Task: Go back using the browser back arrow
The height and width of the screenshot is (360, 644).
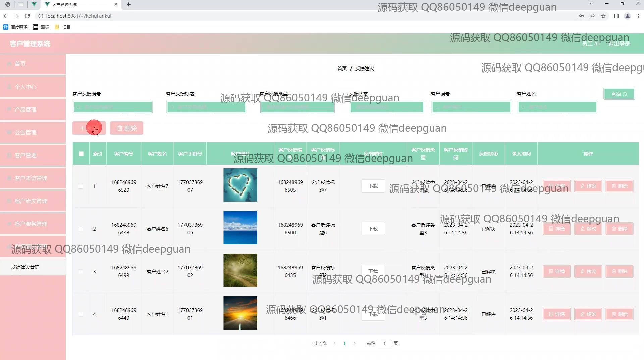Action: [6, 16]
